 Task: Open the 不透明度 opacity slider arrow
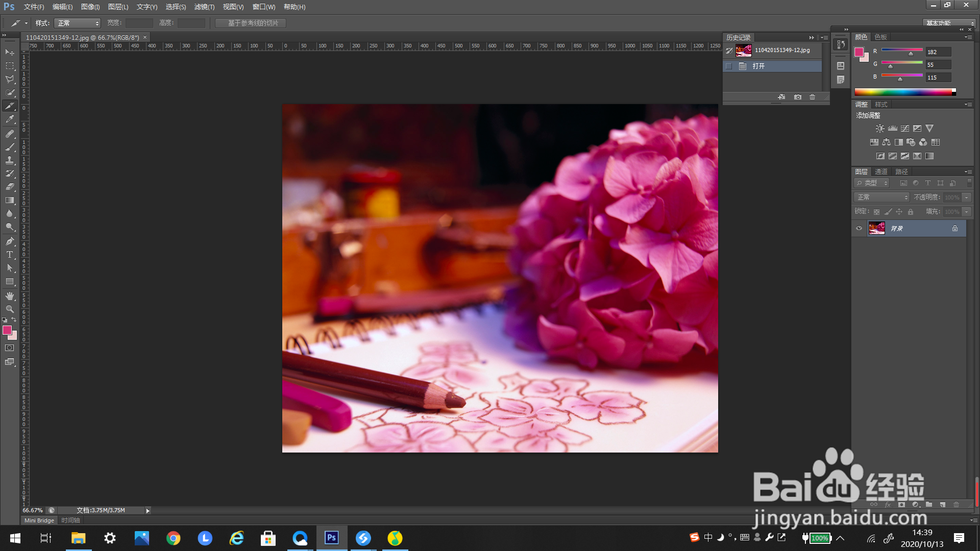point(966,197)
